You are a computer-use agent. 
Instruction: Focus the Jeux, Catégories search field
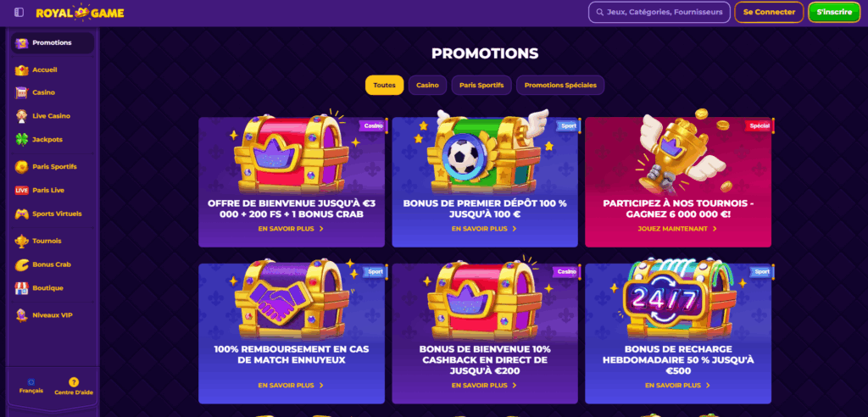tap(659, 12)
